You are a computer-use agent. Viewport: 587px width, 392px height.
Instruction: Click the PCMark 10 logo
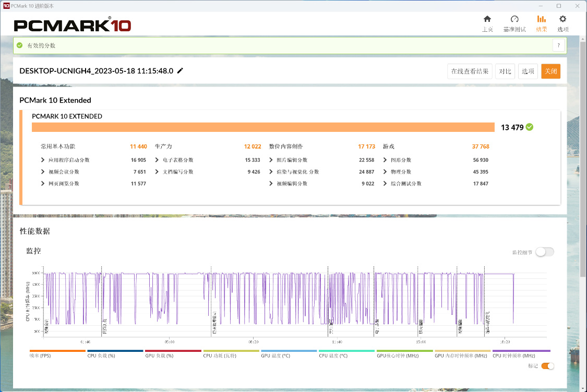[x=72, y=25]
